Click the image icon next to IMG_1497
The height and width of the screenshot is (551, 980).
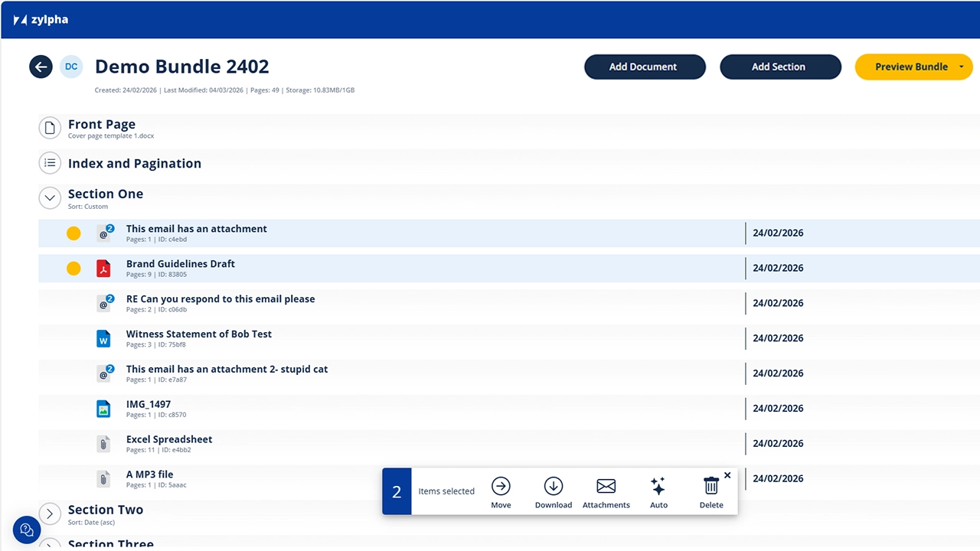(x=103, y=408)
